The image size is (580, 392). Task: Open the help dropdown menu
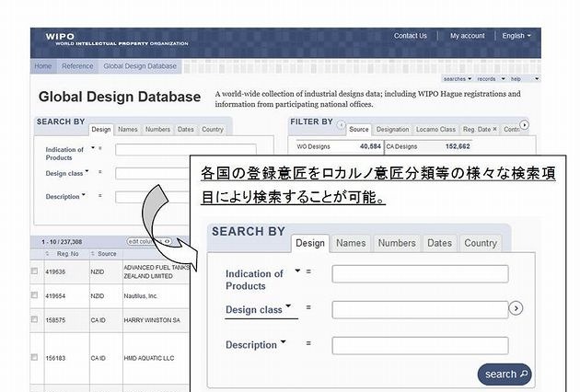tap(525, 79)
